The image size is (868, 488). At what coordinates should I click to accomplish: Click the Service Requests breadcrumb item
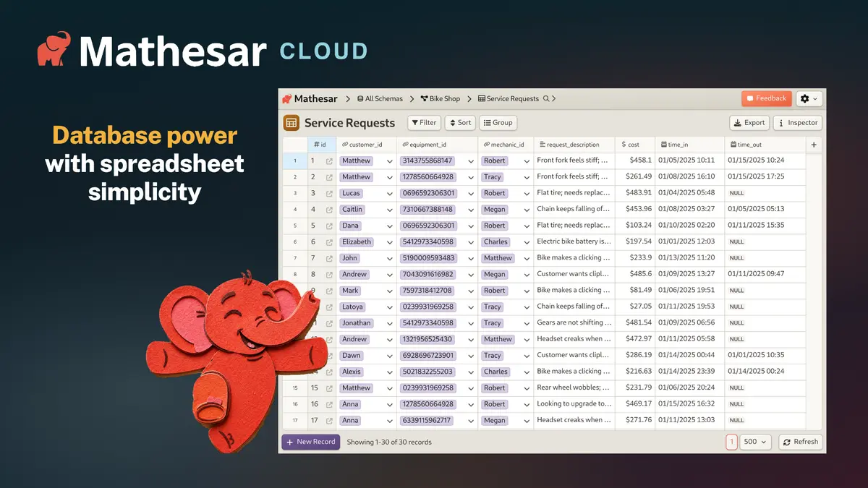508,98
